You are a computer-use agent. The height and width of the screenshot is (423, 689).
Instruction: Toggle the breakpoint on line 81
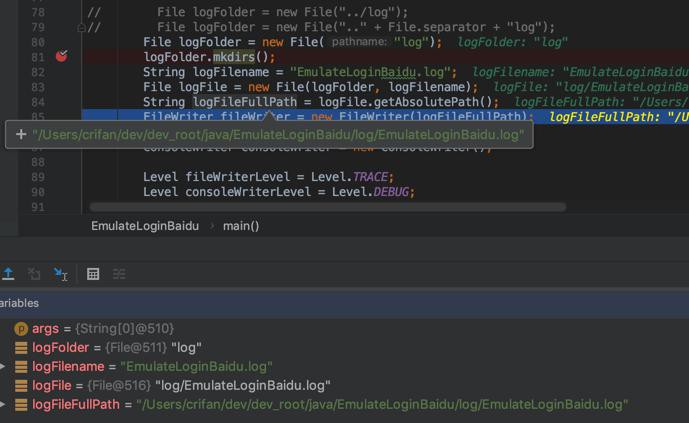(x=62, y=56)
